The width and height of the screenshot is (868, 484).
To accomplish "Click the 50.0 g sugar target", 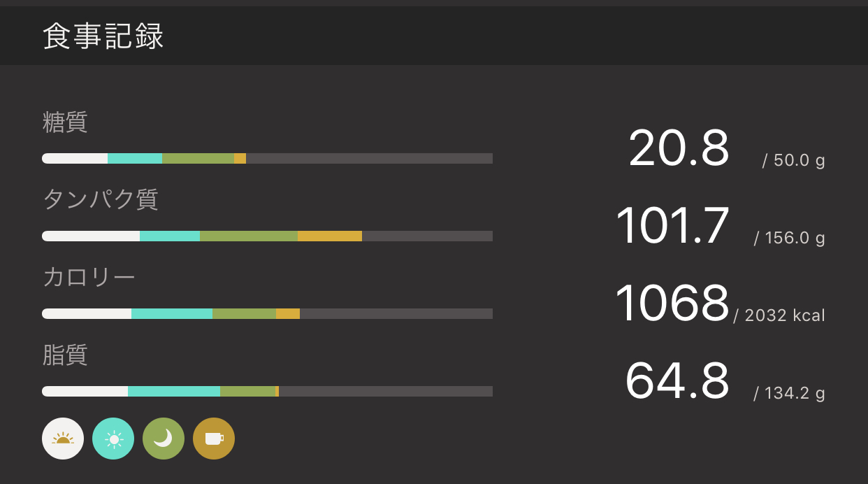I will pos(794,161).
